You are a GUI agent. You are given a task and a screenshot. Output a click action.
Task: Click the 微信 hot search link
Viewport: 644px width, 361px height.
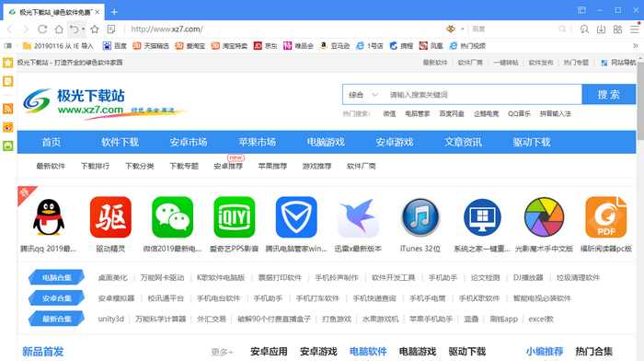click(x=389, y=114)
